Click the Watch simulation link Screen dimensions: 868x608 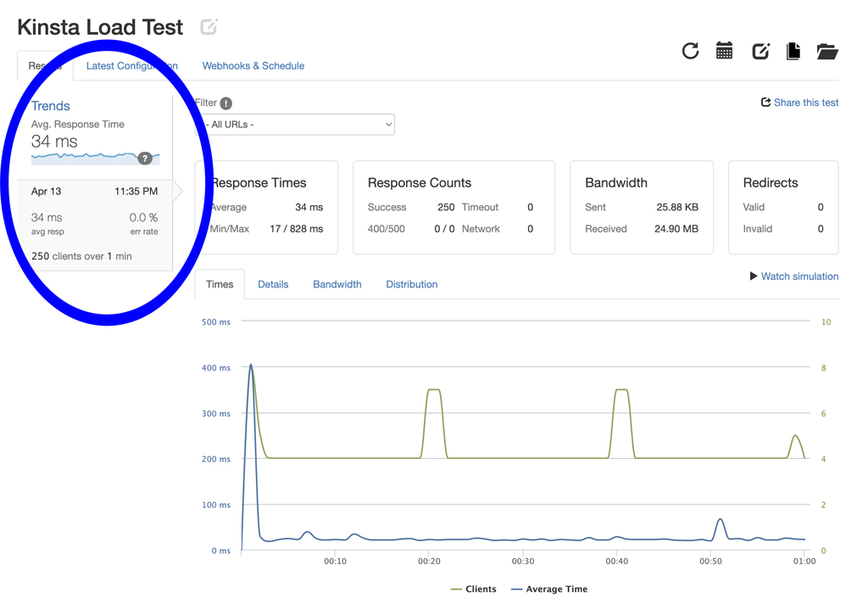click(799, 276)
